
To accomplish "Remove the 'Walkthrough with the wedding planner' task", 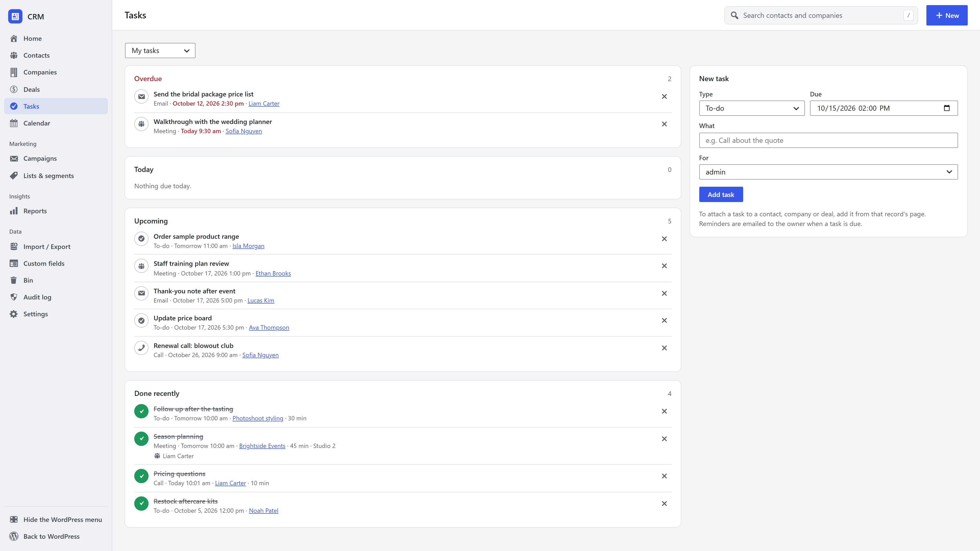I will coord(664,124).
